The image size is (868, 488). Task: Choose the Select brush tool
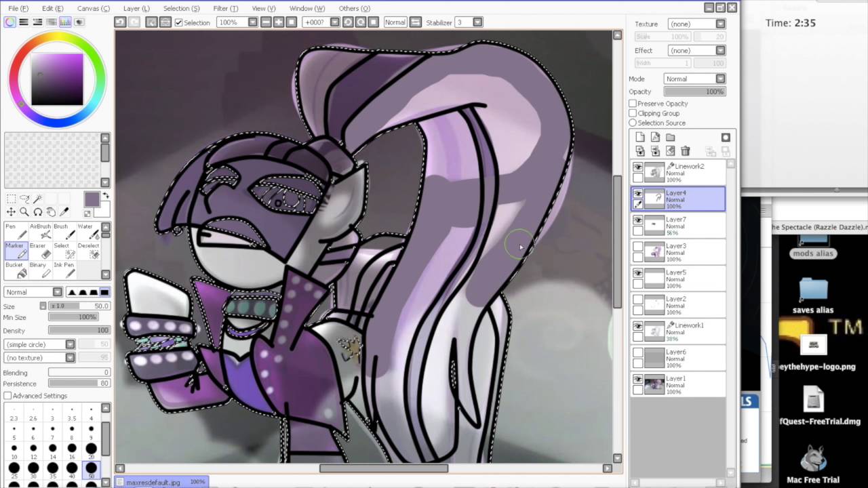coord(64,251)
